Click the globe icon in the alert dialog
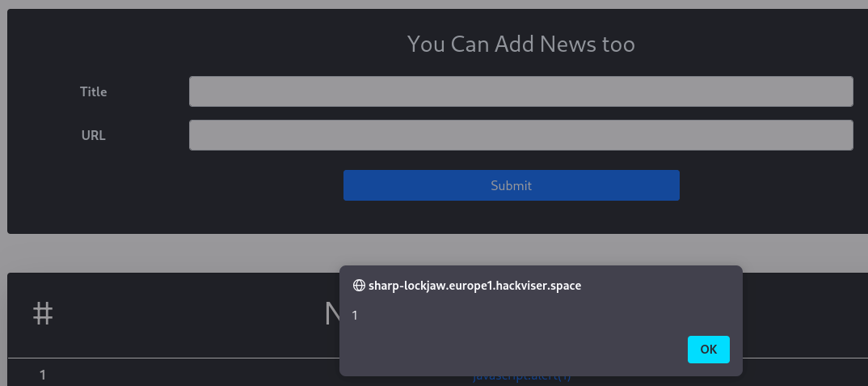Image resolution: width=868 pixels, height=386 pixels. pos(359,286)
